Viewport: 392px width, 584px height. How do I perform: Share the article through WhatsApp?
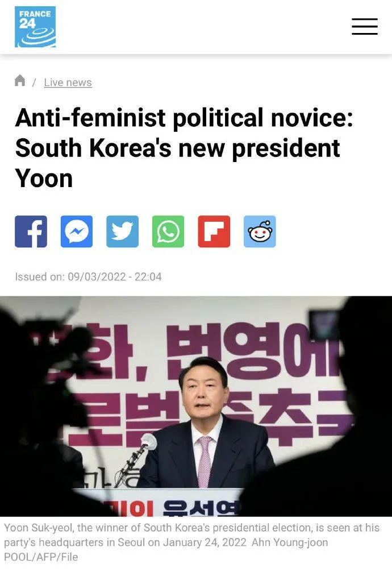tap(168, 231)
